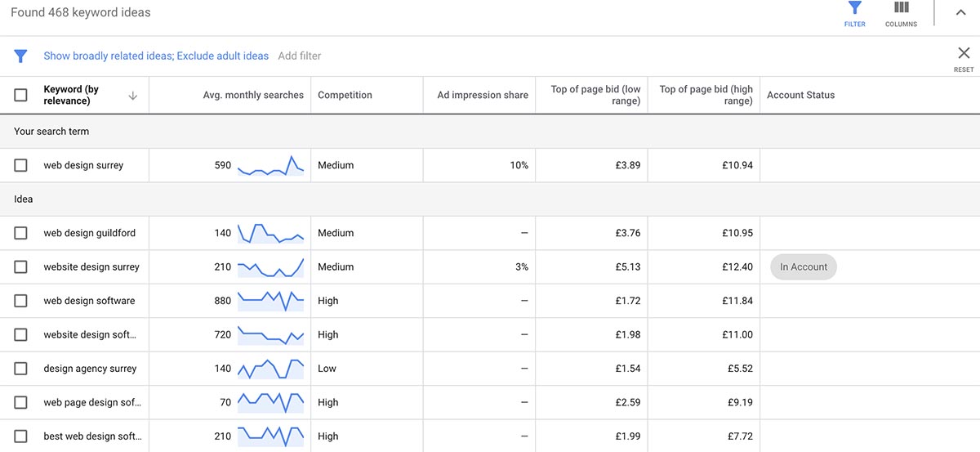Click the £5.52 high range bid
Viewport: 980px width, 452px height.
tap(740, 369)
